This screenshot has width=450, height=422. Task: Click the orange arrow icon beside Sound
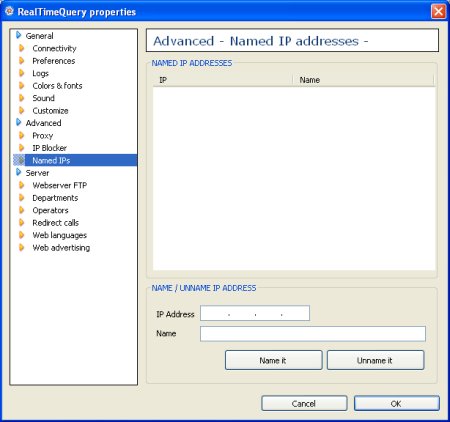(x=22, y=98)
